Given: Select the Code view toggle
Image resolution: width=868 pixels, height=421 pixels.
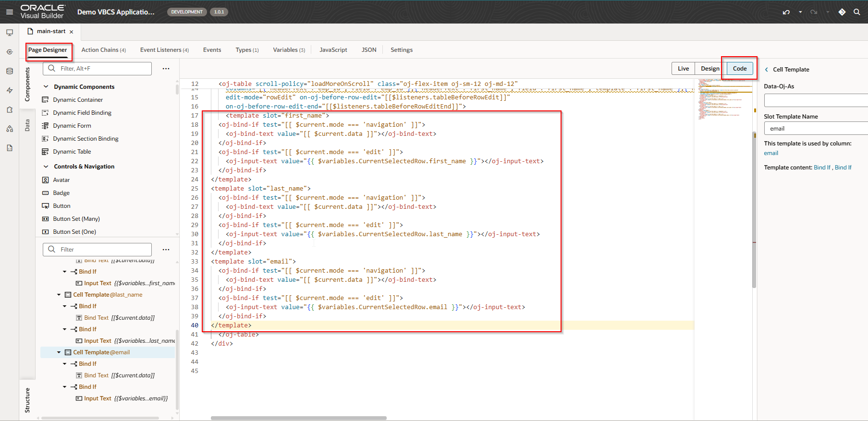Looking at the screenshot, I should [739, 69].
